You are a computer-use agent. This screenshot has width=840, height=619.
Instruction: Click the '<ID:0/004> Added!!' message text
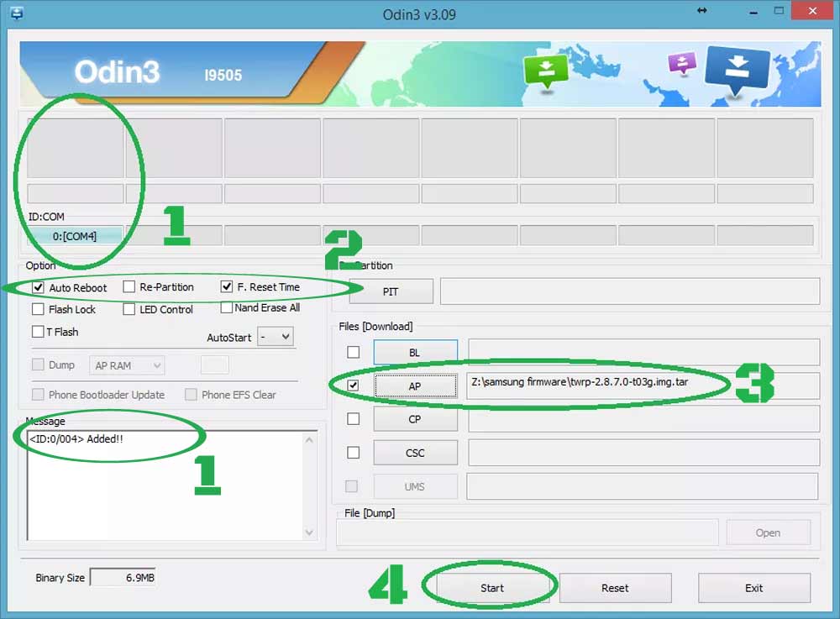[76, 439]
